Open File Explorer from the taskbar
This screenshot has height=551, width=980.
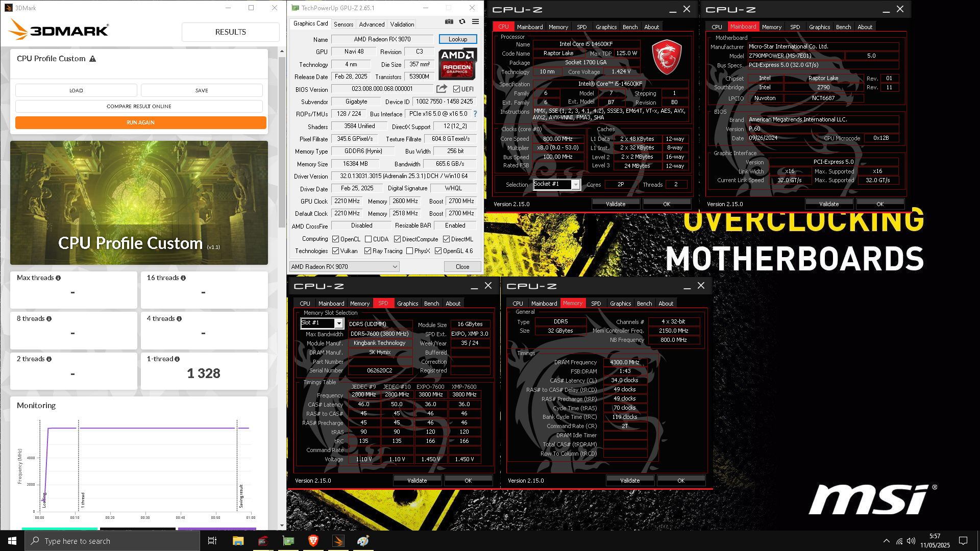point(238,541)
